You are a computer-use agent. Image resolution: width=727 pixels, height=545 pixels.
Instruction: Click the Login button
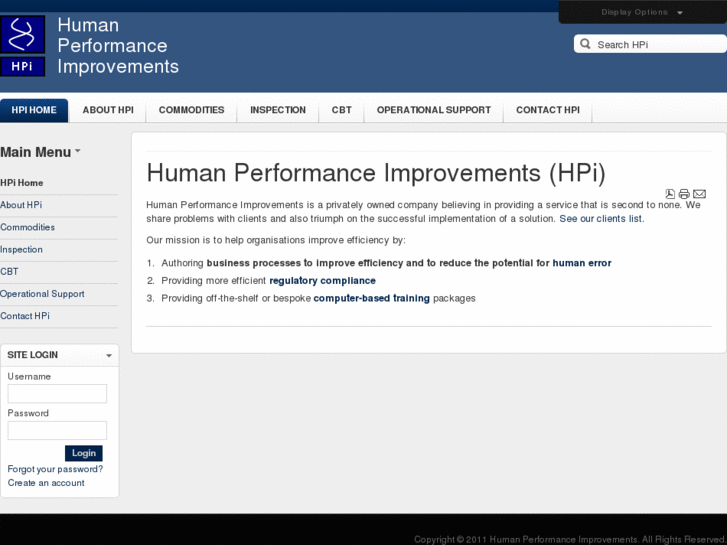coord(83,453)
